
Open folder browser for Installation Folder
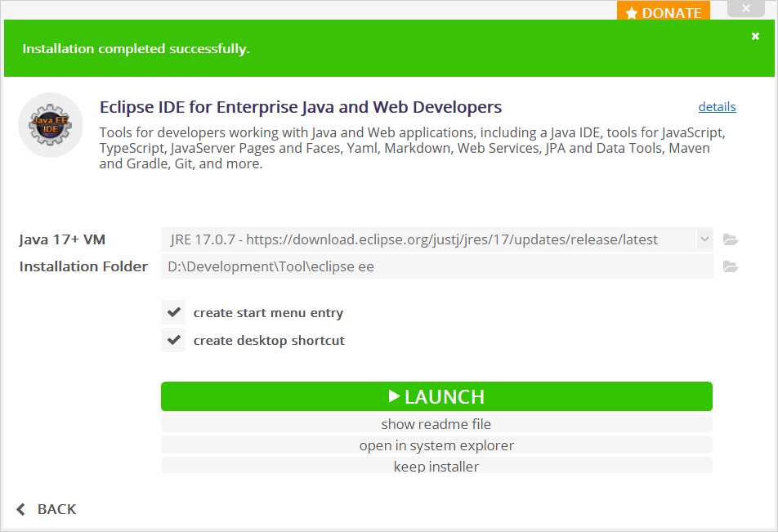pyautogui.click(x=731, y=266)
